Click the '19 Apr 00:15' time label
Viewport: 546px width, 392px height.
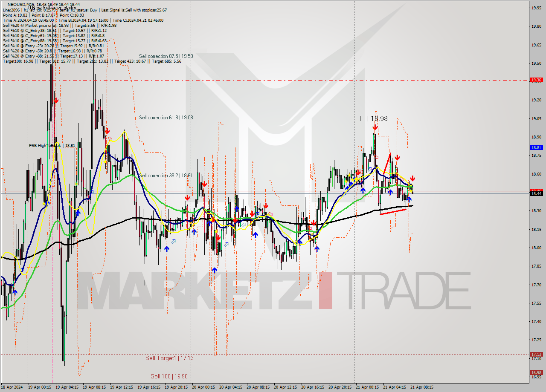click(40, 387)
